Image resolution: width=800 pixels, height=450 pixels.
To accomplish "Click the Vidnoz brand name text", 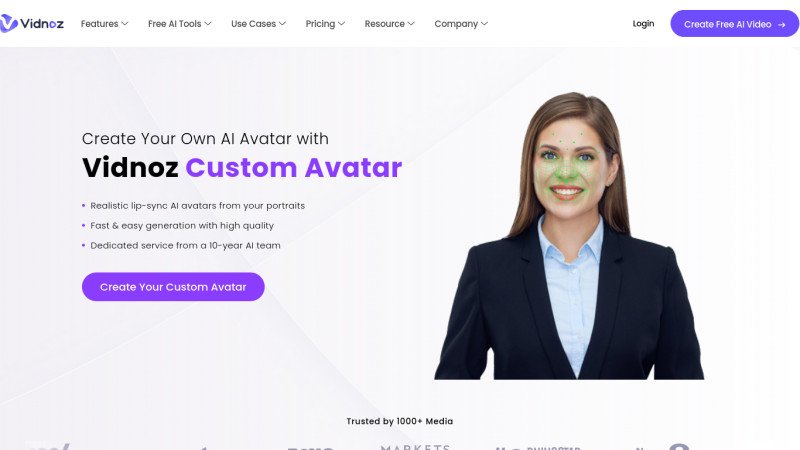I will coord(42,23).
